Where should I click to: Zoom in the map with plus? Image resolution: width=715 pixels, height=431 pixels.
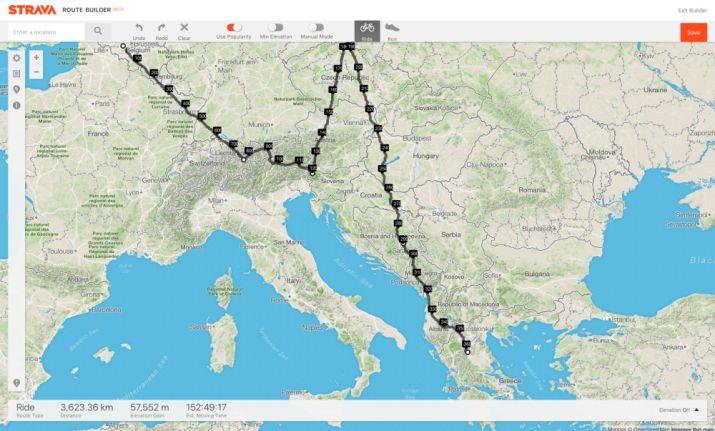(36, 57)
